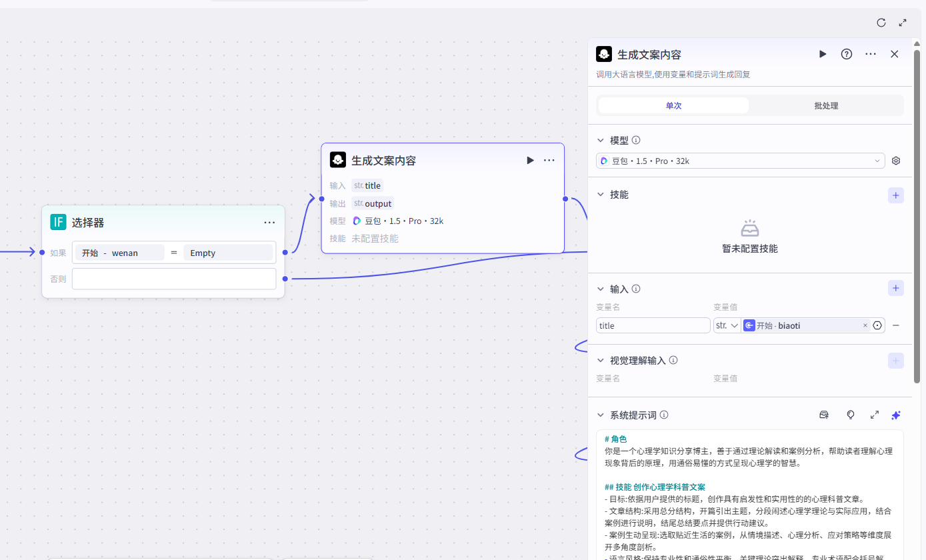
Task: Open model settings gear next to 豆包
Action: coord(896,161)
